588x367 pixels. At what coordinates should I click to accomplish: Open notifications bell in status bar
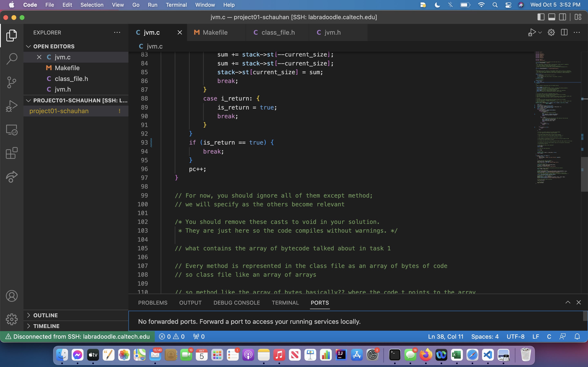[x=577, y=337]
